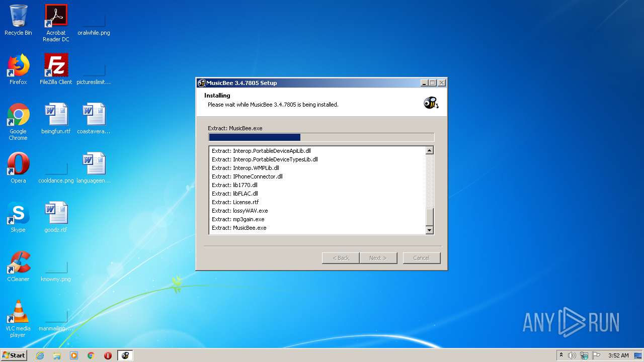Open the Skype desktop shortcut

(x=18, y=217)
